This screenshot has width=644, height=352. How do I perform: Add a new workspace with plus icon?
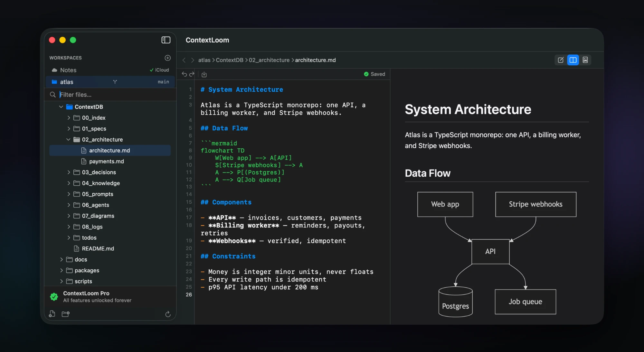168,58
